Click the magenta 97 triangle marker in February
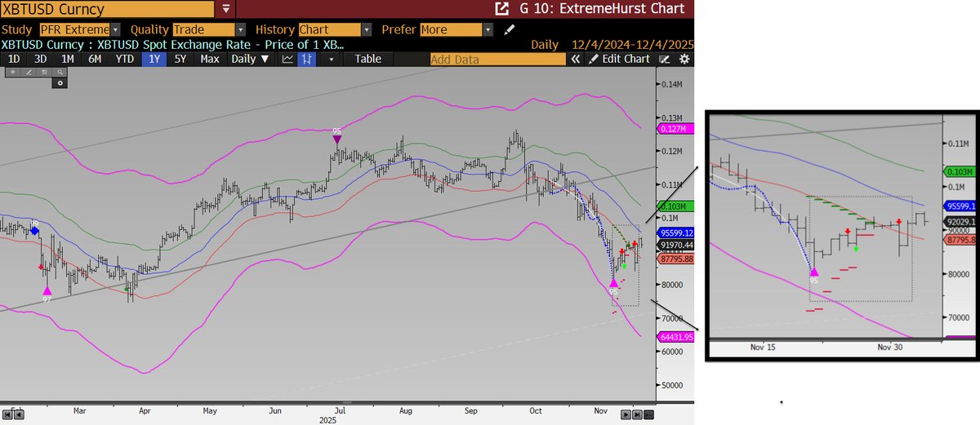980x425 pixels. pyautogui.click(x=47, y=290)
